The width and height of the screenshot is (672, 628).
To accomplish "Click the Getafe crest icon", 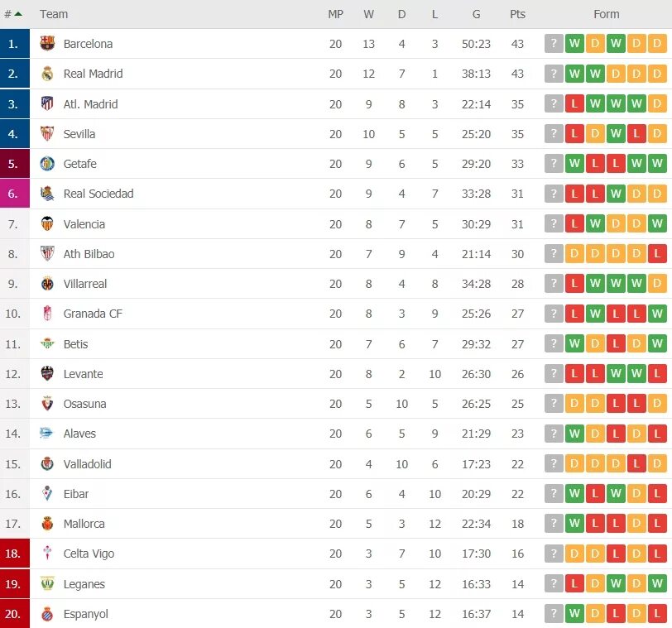I will [47, 164].
